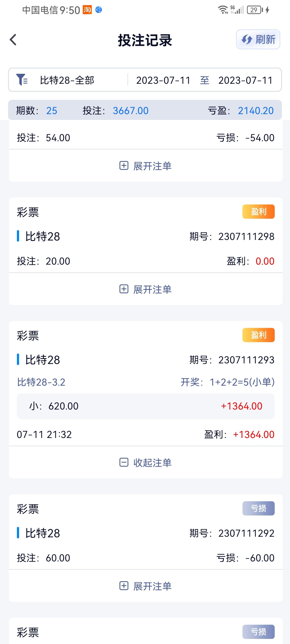The width and height of the screenshot is (290, 644).
Task: Tap the Taobao notification icon in status bar
Action: pos(87,10)
